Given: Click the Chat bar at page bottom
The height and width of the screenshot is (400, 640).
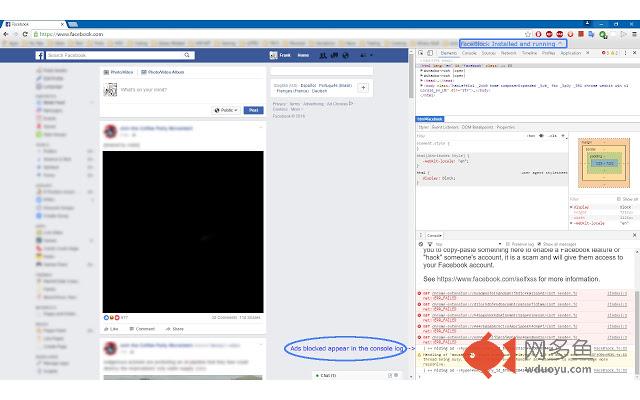Looking at the screenshot, I should [357, 376].
